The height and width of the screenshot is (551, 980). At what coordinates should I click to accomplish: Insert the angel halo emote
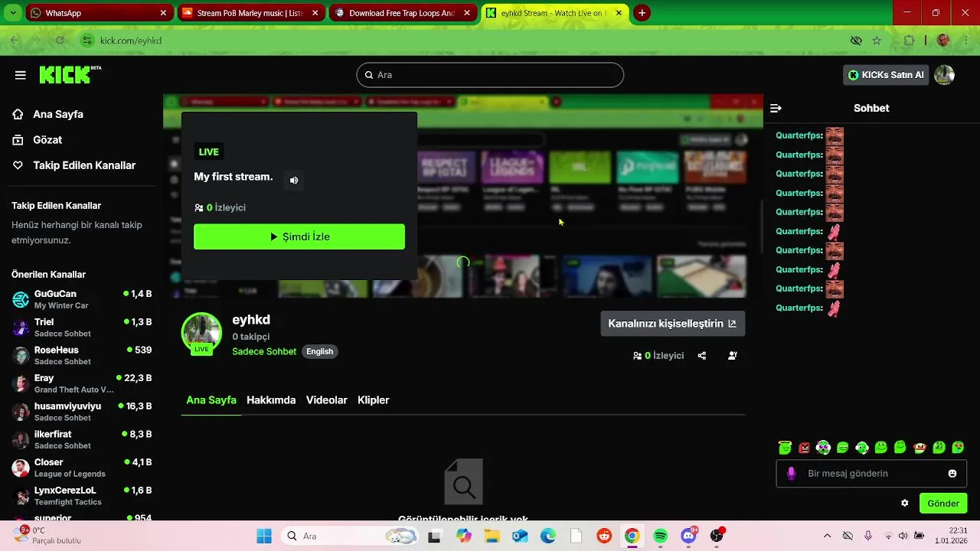point(785,448)
